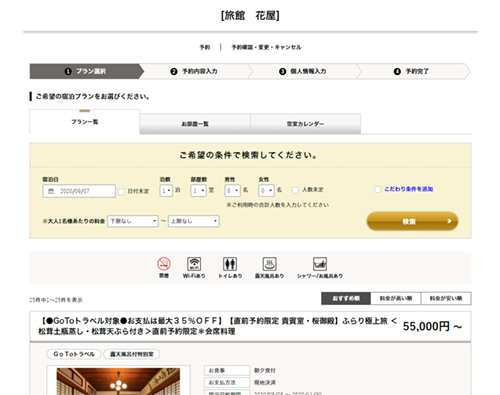Open the room photo thumbnail

click(118, 381)
